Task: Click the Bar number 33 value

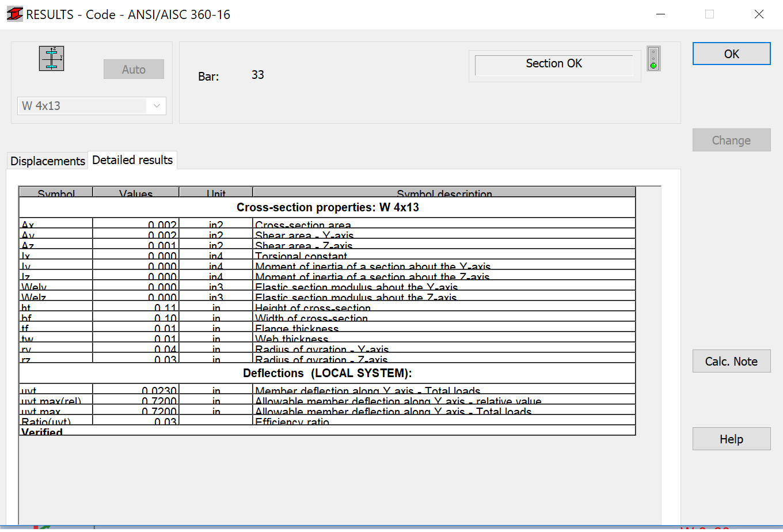Action: [x=257, y=75]
